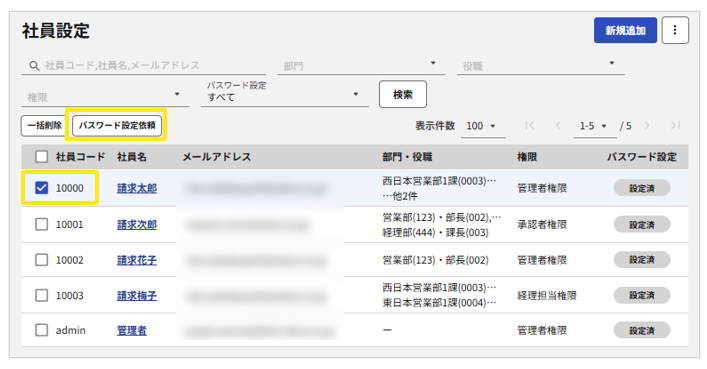Uncheck the checkbox for employee 10000
The height and width of the screenshot is (369, 707).
pyautogui.click(x=41, y=188)
